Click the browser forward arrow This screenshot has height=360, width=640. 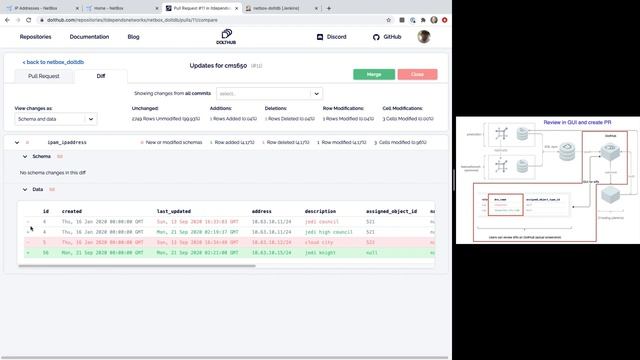tap(18, 20)
